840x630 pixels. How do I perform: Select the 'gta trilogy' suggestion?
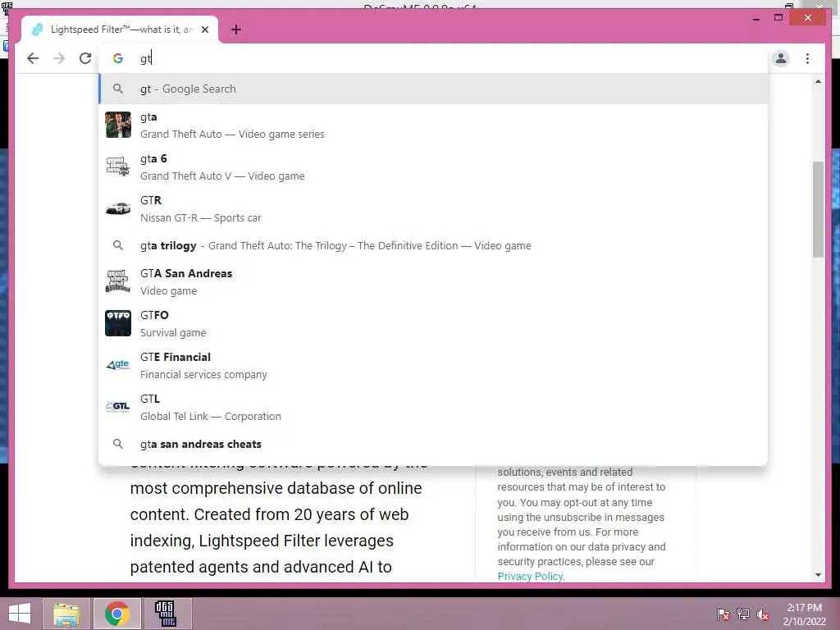pyautogui.click(x=433, y=246)
